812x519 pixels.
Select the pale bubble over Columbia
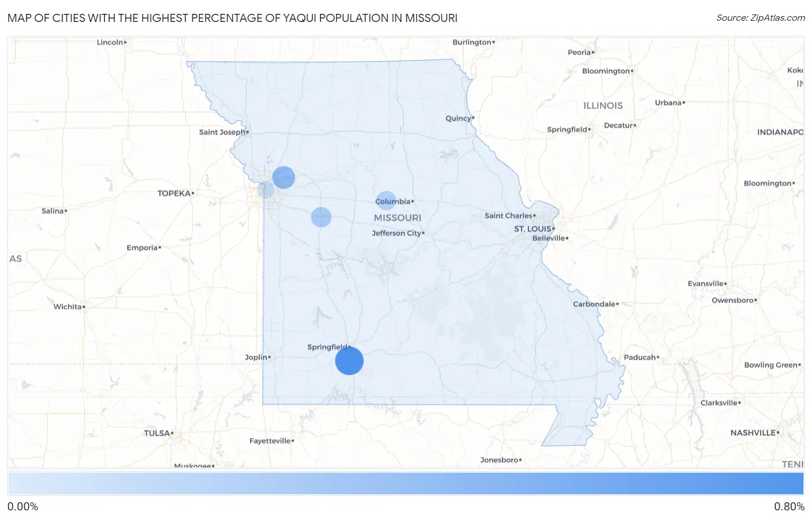(x=386, y=201)
